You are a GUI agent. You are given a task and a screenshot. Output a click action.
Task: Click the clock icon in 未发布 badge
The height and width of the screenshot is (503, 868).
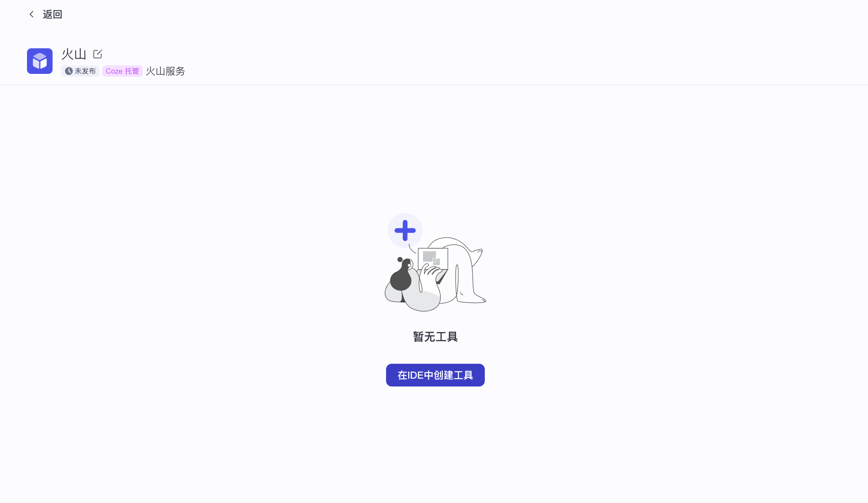point(69,71)
